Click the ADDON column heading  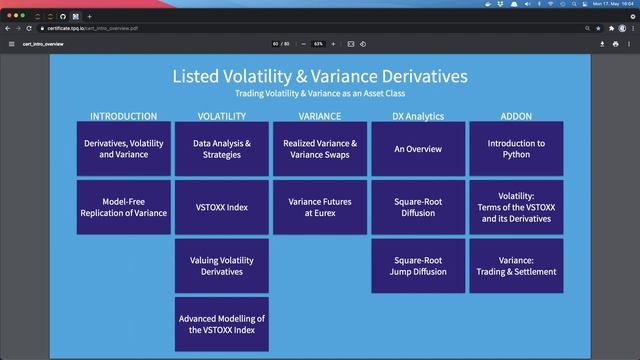pos(516,116)
